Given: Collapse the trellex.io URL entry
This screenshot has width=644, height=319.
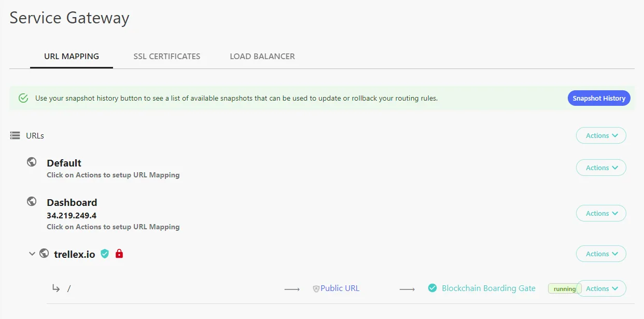Looking at the screenshot, I should [x=32, y=254].
